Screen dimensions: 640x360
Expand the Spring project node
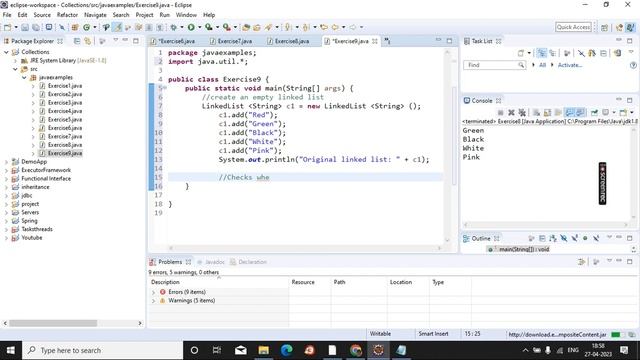point(6,221)
